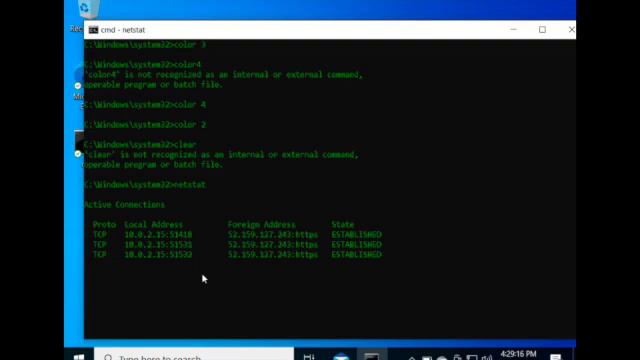
Task: Click TCP protocol in the 51532 row
Action: point(100,254)
